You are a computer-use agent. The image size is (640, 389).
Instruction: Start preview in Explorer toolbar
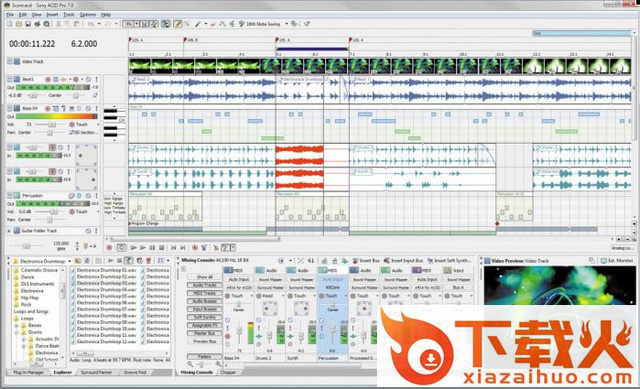click(x=110, y=261)
